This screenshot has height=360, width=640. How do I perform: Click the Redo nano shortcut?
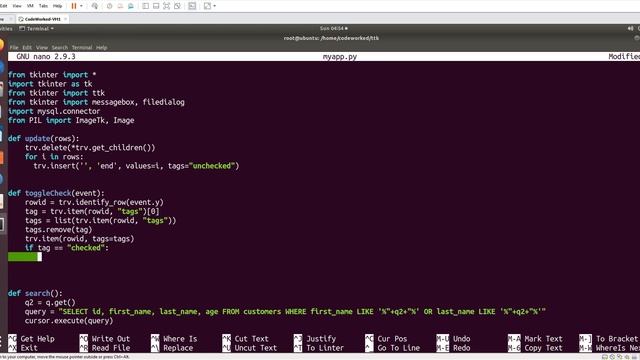tap(453, 348)
